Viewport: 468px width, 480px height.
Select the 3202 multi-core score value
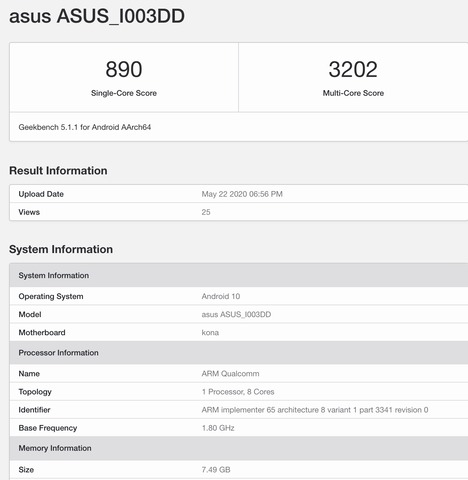(353, 69)
